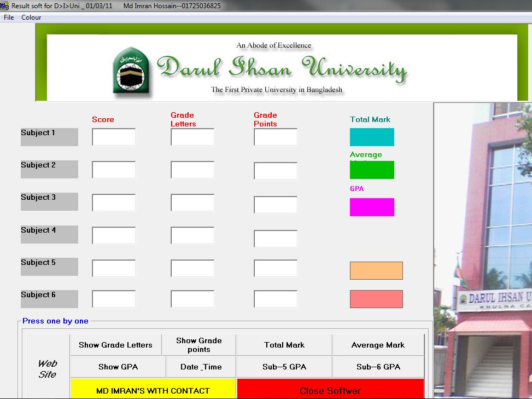
Task: Click the Average Mark button
Action: 378,345
